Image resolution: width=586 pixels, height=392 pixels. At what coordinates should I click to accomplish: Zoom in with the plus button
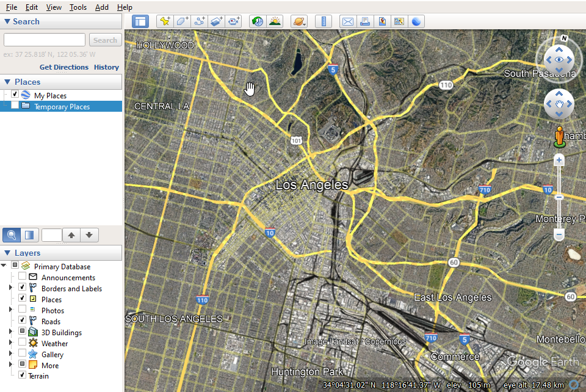tap(559, 161)
